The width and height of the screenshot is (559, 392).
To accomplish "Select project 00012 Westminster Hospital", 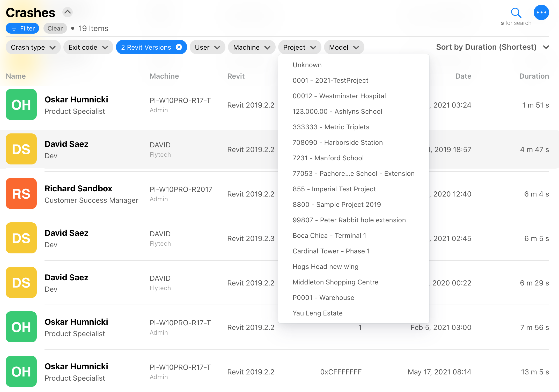I will click(x=339, y=95).
